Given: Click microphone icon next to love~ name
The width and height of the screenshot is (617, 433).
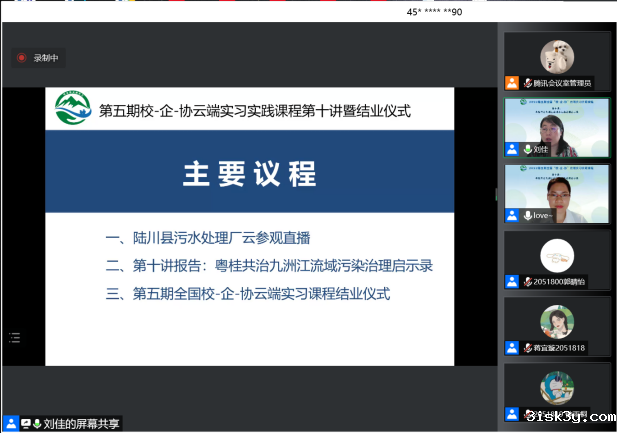Looking at the screenshot, I should pos(527,215).
